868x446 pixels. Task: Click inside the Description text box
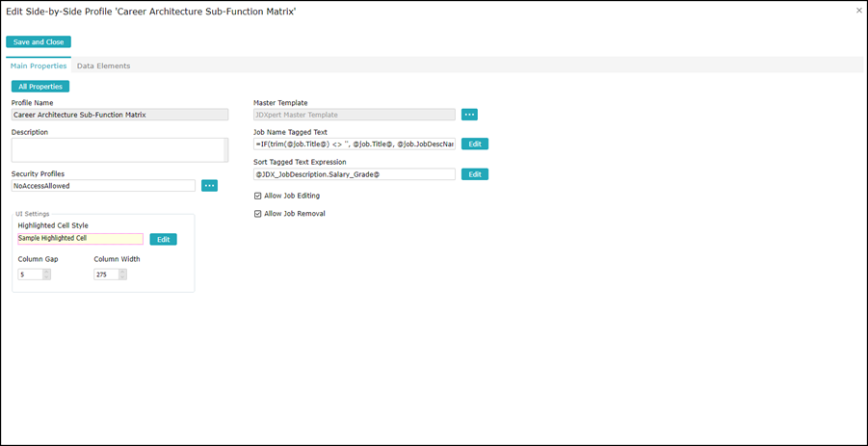point(116,149)
